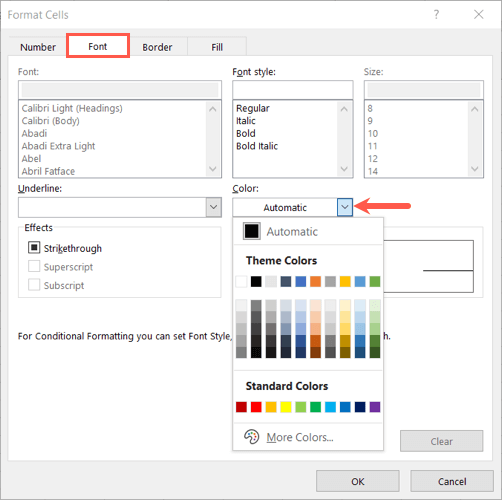
Task: Pick green theme color swatch
Action: (x=375, y=281)
